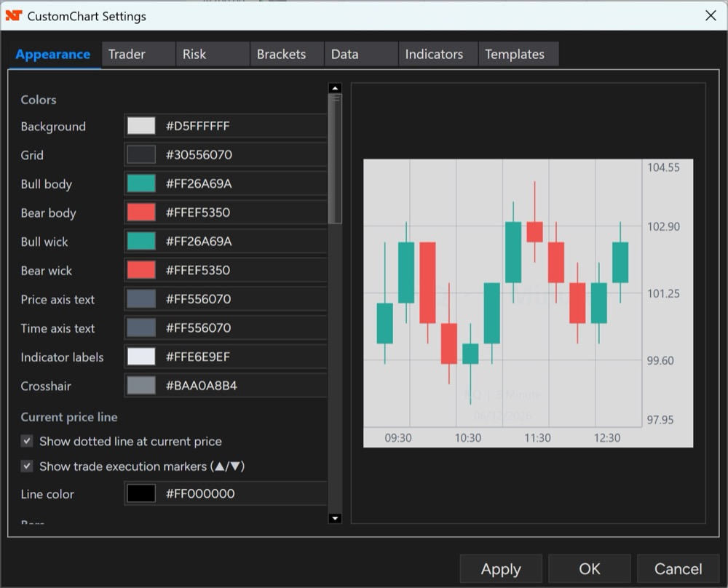Open the Bull body color swatch
The image size is (728, 588).
[141, 183]
